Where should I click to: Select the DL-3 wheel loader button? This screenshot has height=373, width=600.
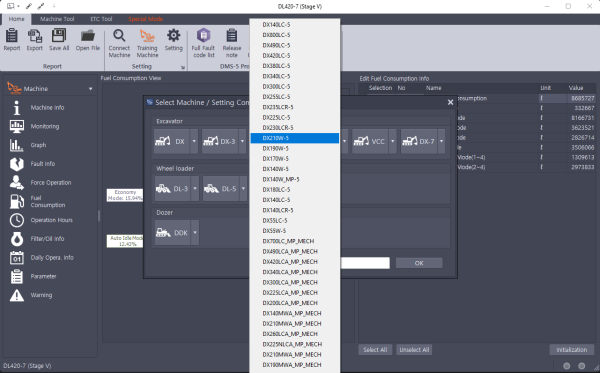coord(173,189)
